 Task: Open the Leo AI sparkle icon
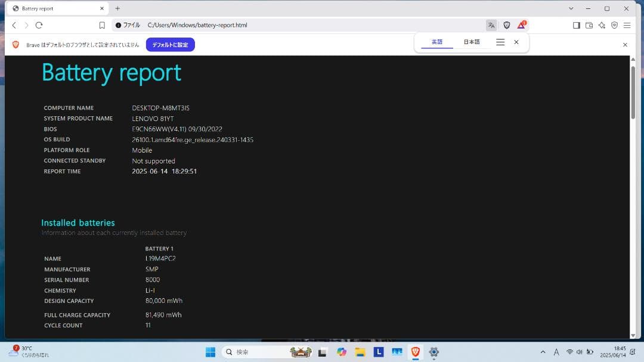point(602,25)
